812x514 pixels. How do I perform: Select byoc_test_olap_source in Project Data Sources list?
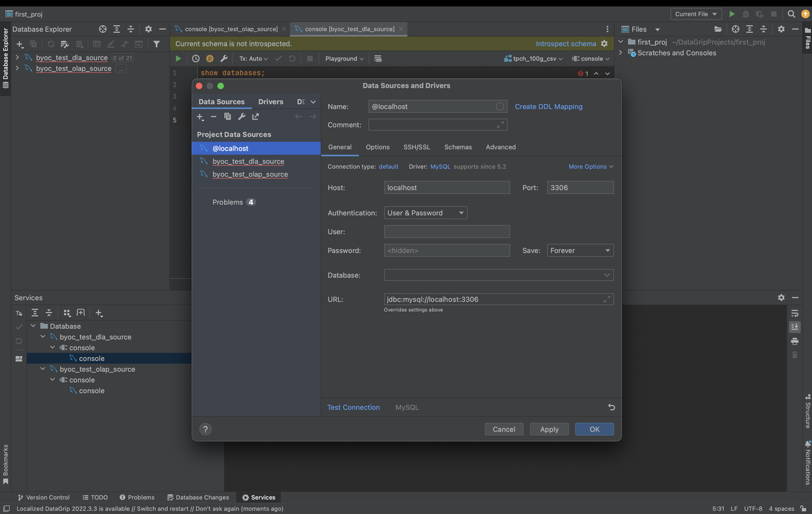pyautogui.click(x=250, y=174)
